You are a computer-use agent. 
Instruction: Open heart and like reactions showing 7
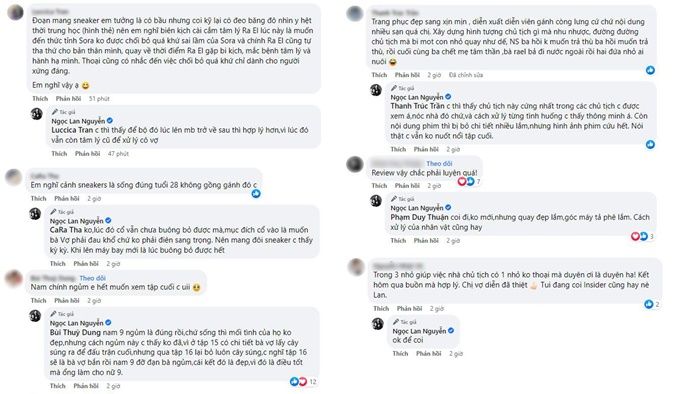coord(469,181)
